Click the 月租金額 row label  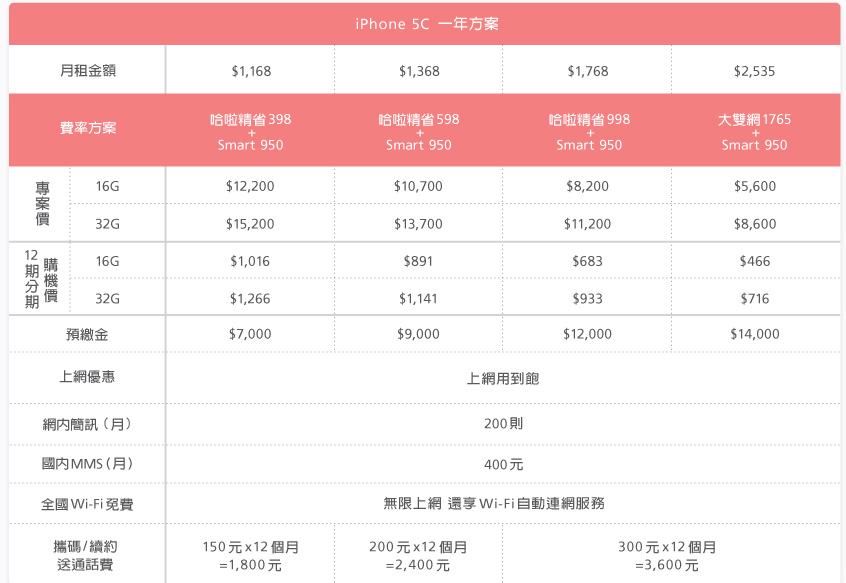87,71
